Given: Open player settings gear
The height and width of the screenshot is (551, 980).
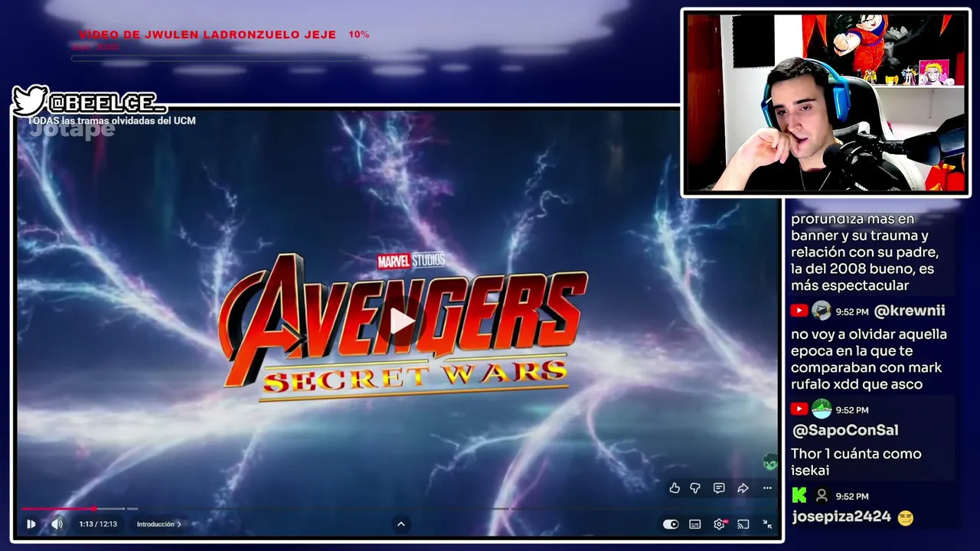Looking at the screenshot, I should coord(719,524).
